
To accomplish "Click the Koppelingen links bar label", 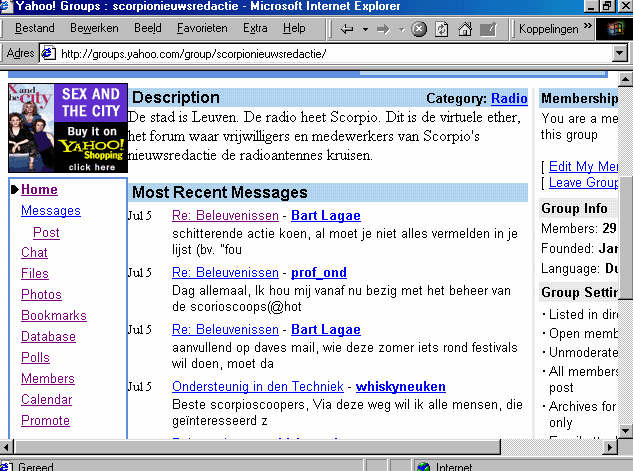I will point(549,29).
